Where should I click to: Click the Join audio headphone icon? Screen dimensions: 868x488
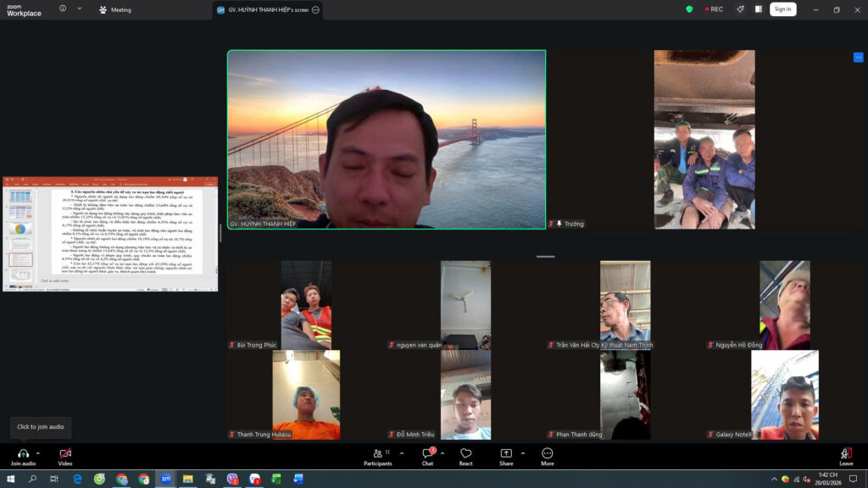pyautogui.click(x=23, y=454)
